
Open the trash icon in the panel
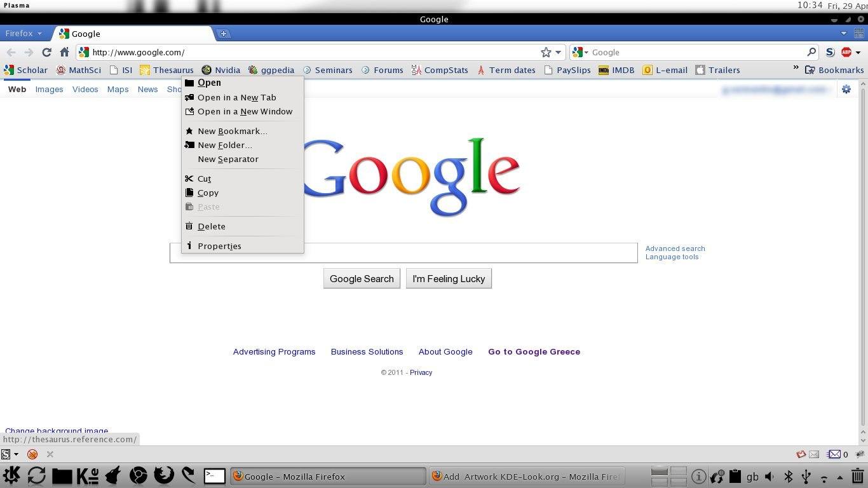point(857,476)
